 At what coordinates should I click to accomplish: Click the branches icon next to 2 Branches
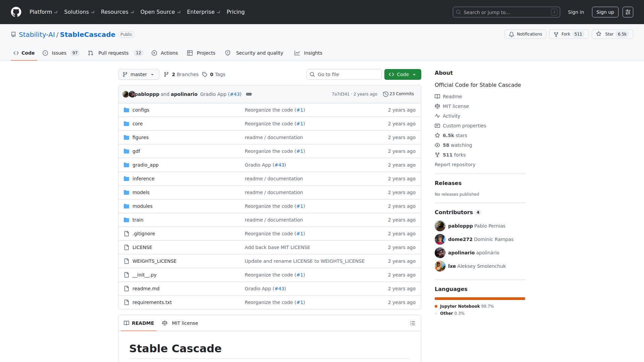point(166,74)
